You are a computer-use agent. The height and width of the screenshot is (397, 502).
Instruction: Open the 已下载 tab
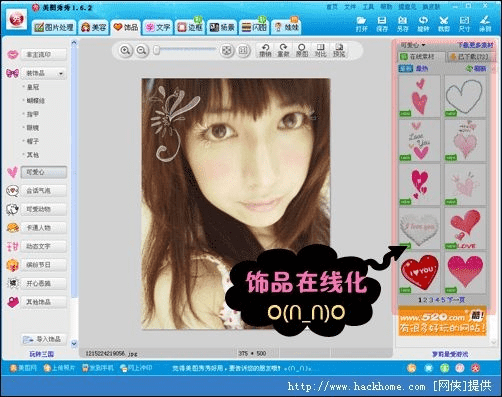469,57
